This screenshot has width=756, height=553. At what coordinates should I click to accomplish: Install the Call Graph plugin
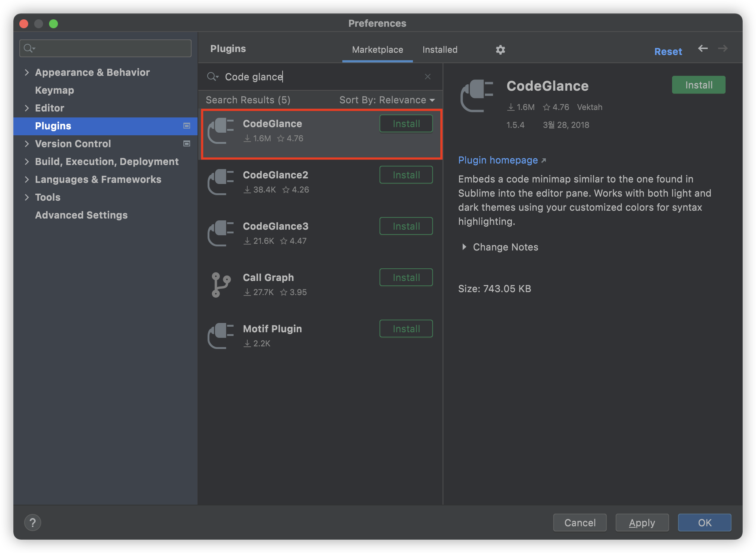[x=406, y=278]
